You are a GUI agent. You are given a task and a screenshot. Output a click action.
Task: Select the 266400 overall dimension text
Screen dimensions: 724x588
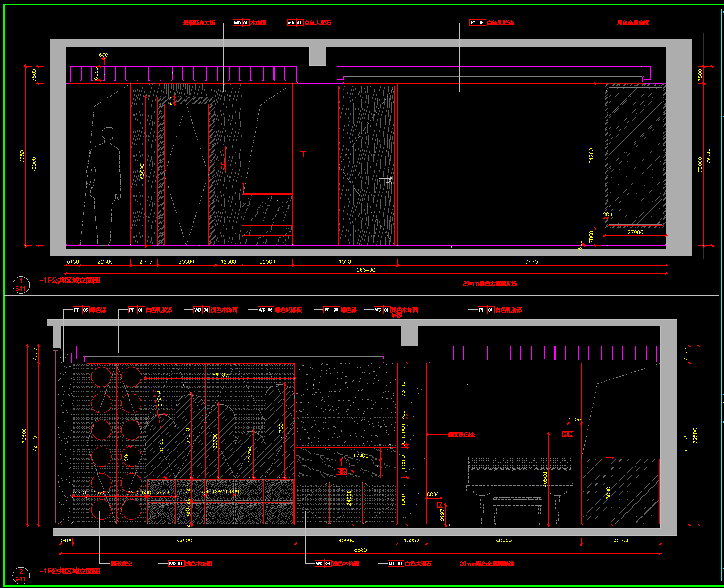click(366, 270)
